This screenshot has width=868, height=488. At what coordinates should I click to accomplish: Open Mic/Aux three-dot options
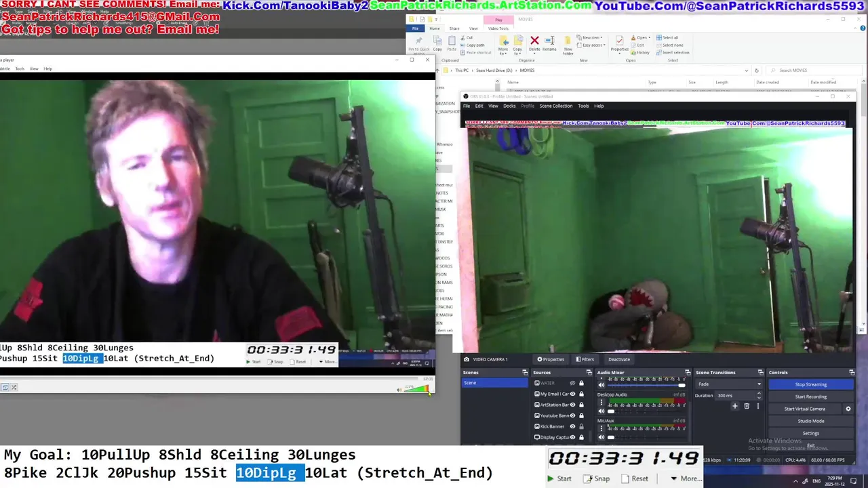601,428
